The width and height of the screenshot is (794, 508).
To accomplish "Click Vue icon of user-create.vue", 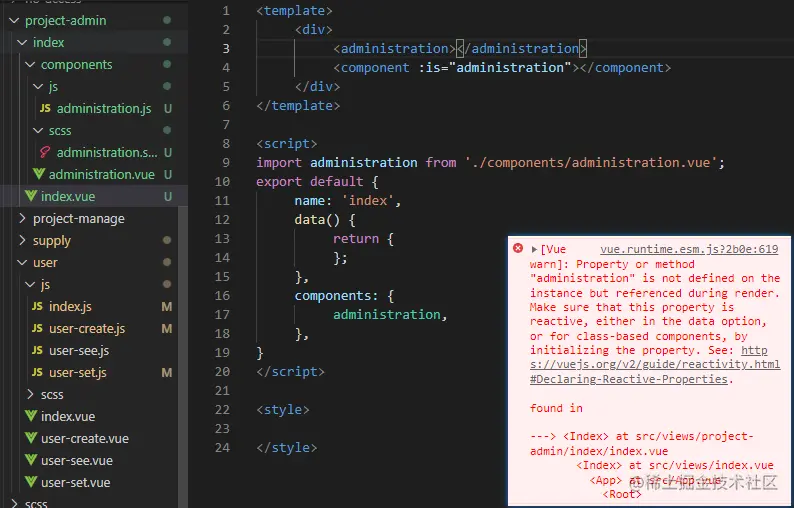I will coord(31,438).
